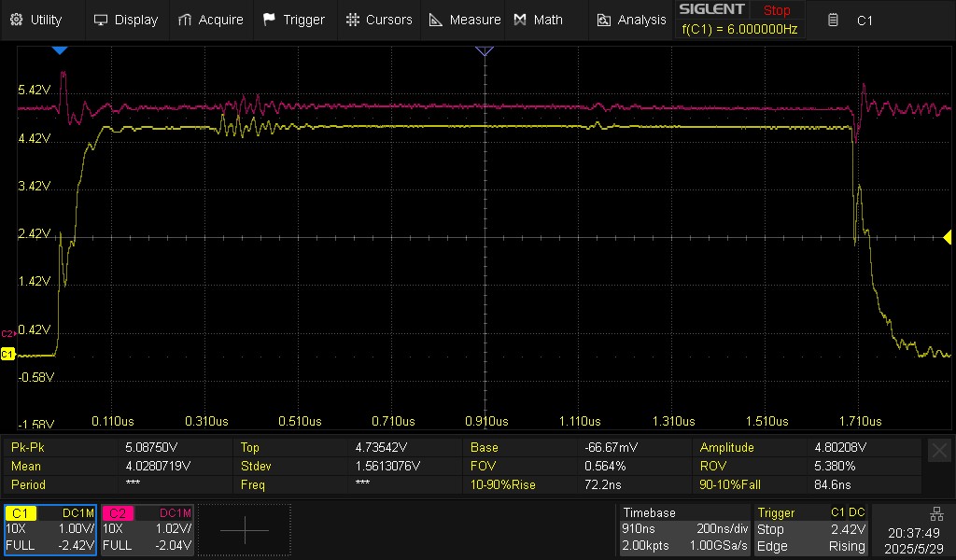
Task: Open the Trigger settings box
Action: point(811,529)
